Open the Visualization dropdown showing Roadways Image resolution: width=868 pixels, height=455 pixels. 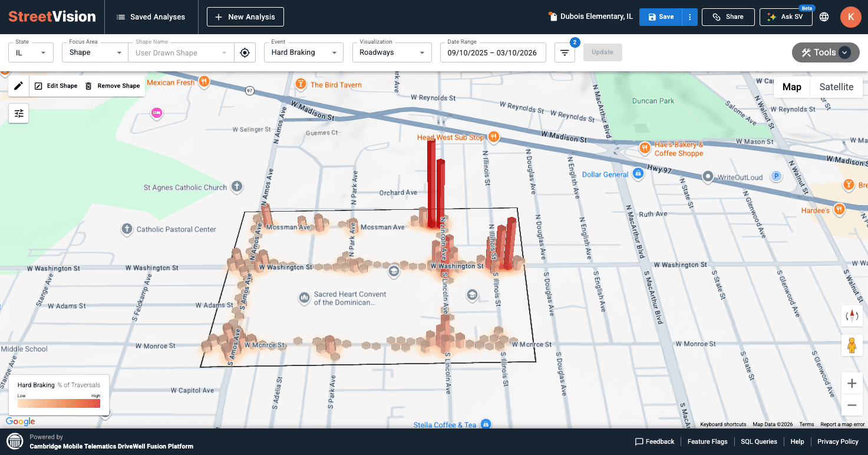(391, 52)
